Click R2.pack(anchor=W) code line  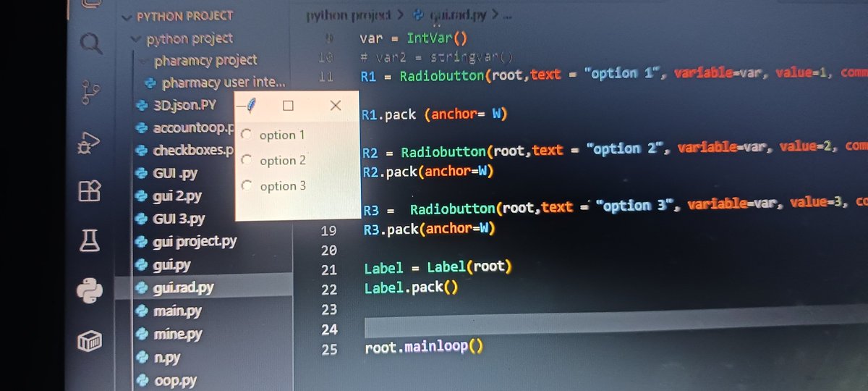point(429,172)
